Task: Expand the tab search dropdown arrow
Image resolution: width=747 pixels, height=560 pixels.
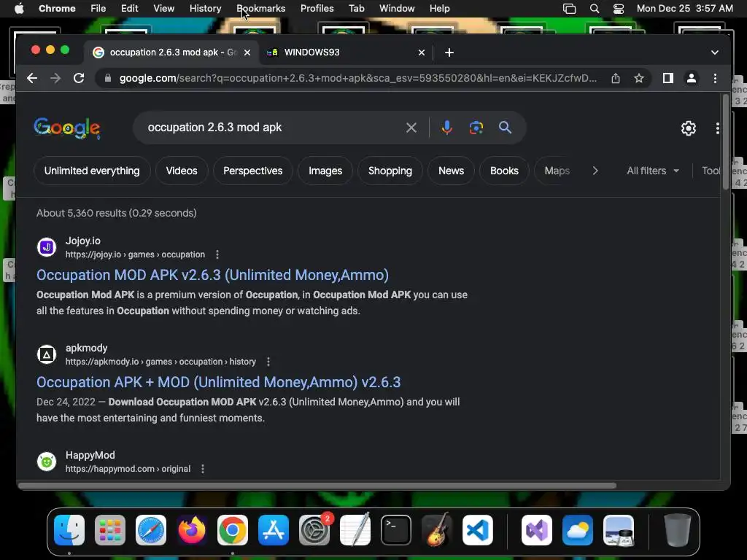Action: point(715,52)
